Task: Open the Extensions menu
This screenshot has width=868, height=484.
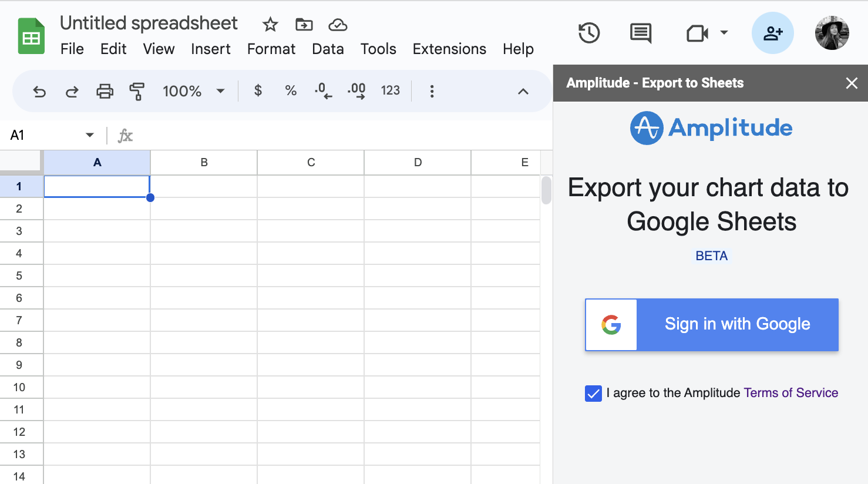Action: 449,49
